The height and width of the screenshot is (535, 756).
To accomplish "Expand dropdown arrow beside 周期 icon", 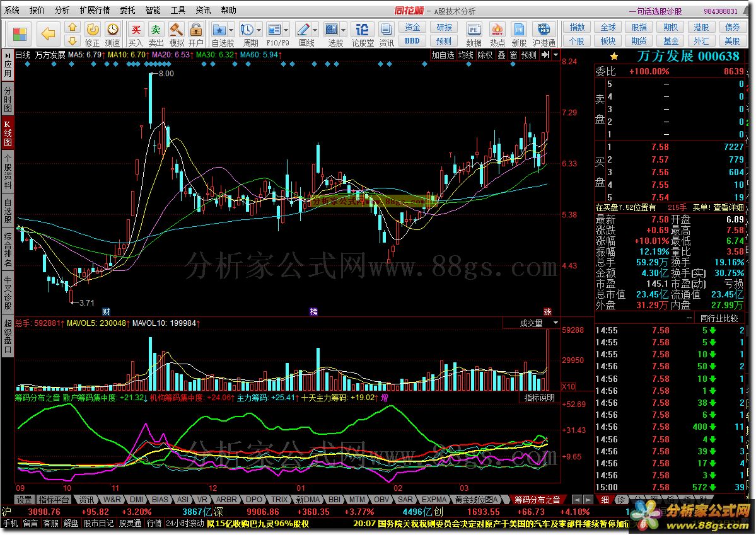I will coord(259,30).
